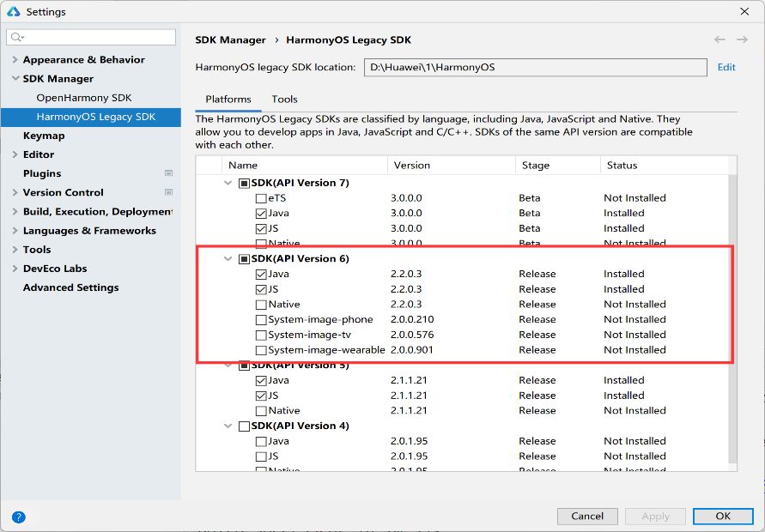
Task: Switch to the Tools tab
Action: 284,99
